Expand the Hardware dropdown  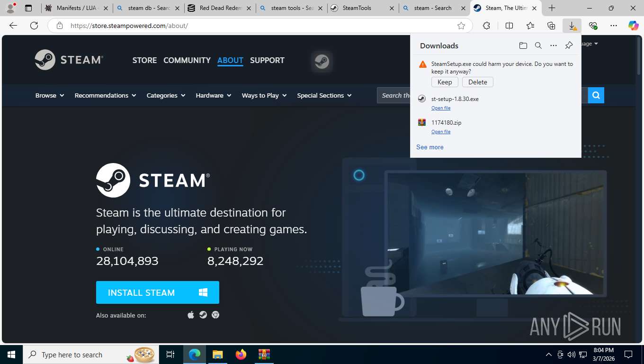214,95
